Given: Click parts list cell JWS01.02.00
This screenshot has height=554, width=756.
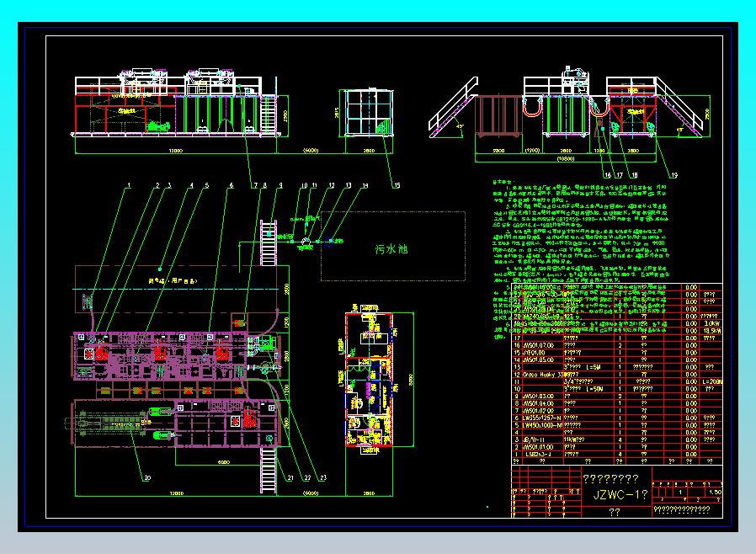Looking at the screenshot, I should tap(538, 411).
